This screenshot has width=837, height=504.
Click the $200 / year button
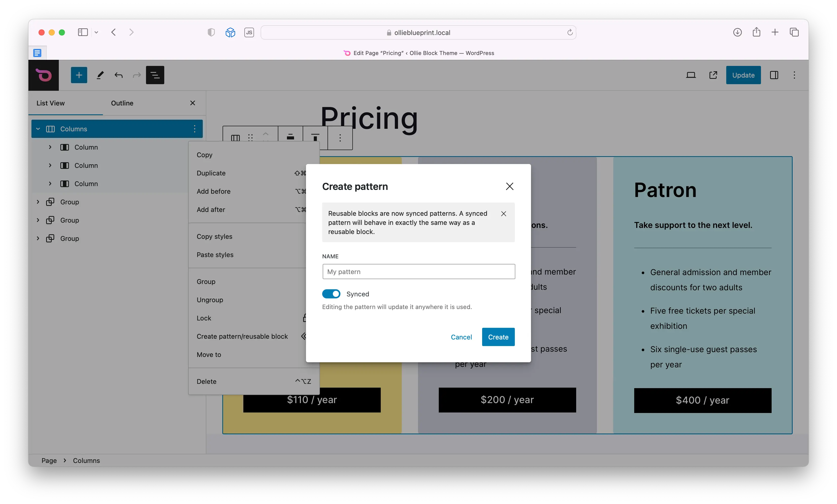point(507,400)
